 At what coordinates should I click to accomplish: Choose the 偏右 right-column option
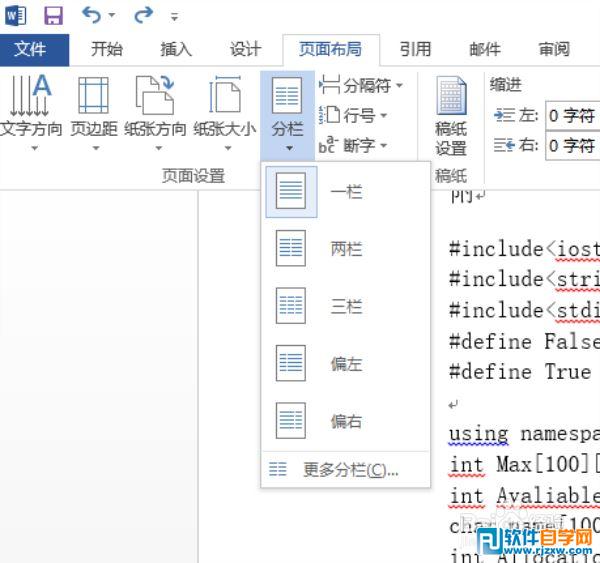pyautogui.click(x=346, y=421)
